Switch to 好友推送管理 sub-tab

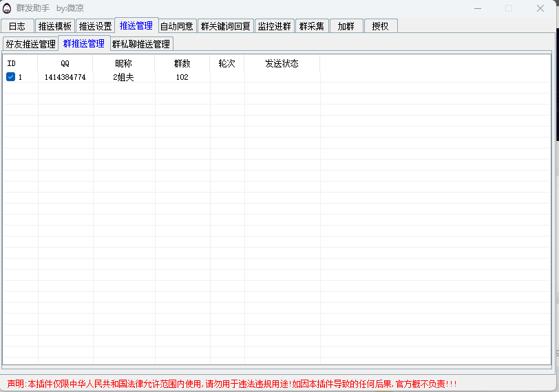tap(30, 44)
